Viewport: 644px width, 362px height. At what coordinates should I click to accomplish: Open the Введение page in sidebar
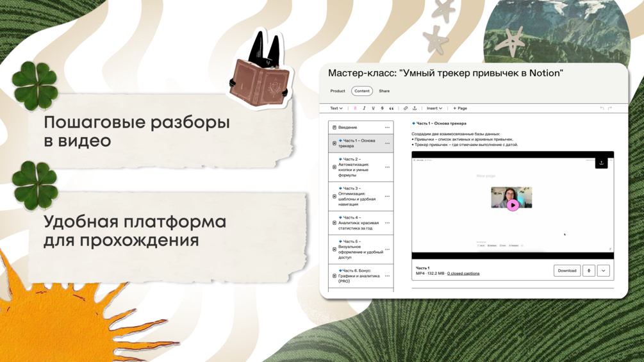pos(361,128)
